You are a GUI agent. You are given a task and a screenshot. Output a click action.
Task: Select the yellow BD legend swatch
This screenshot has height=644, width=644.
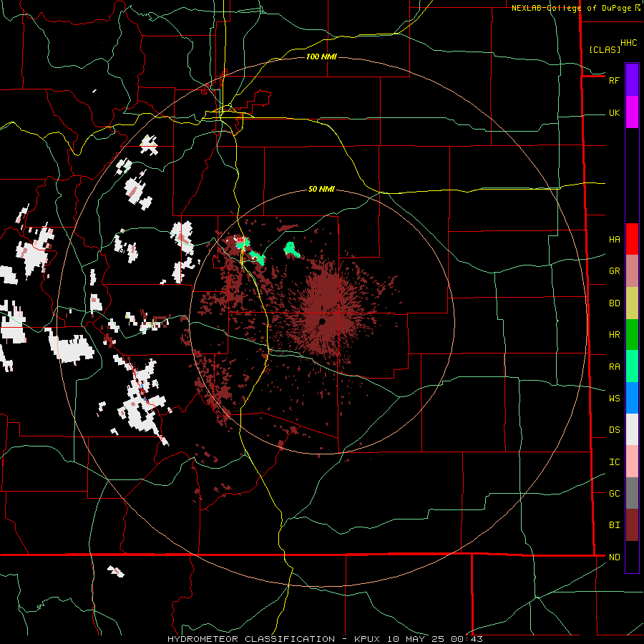coord(632,303)
